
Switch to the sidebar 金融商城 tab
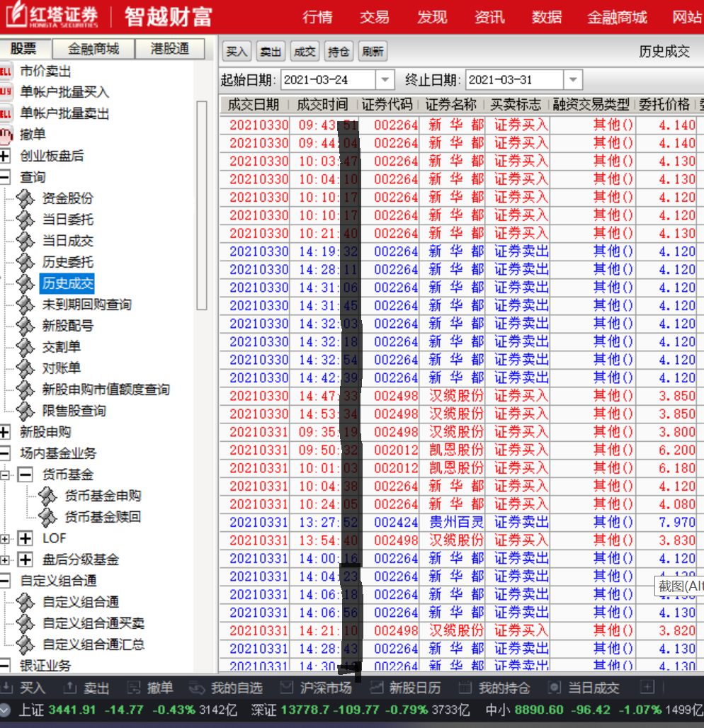[x=93, y=49]
